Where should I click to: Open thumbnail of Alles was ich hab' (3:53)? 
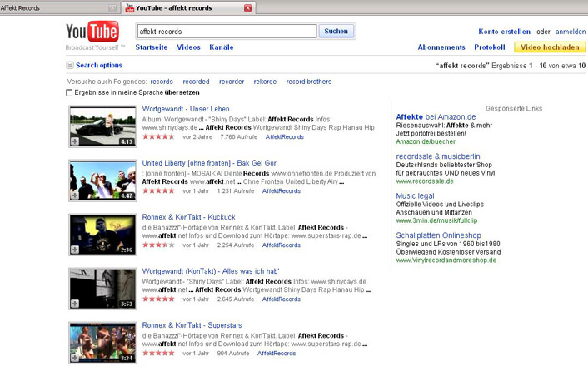(102, 289)
